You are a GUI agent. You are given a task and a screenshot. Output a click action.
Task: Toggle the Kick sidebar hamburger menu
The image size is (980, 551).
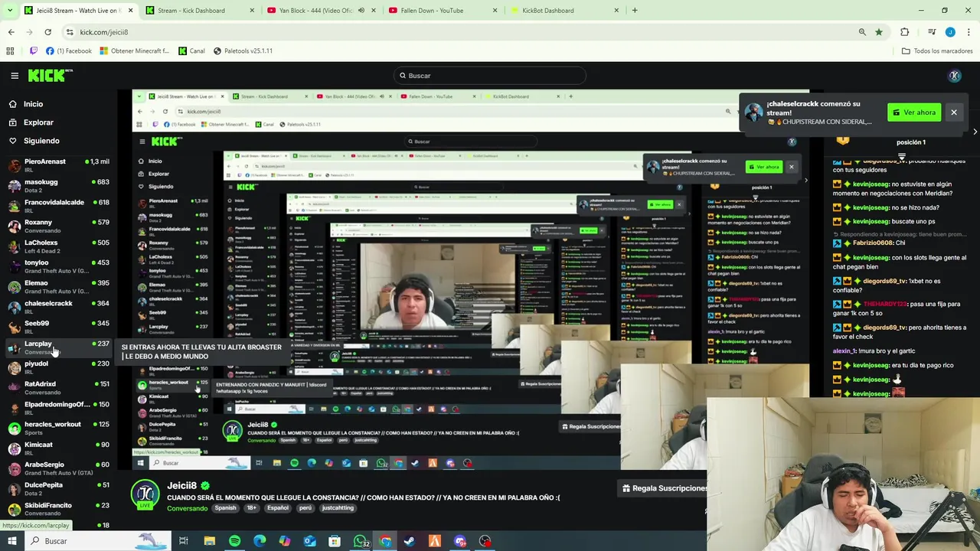(x=15, y=76)
